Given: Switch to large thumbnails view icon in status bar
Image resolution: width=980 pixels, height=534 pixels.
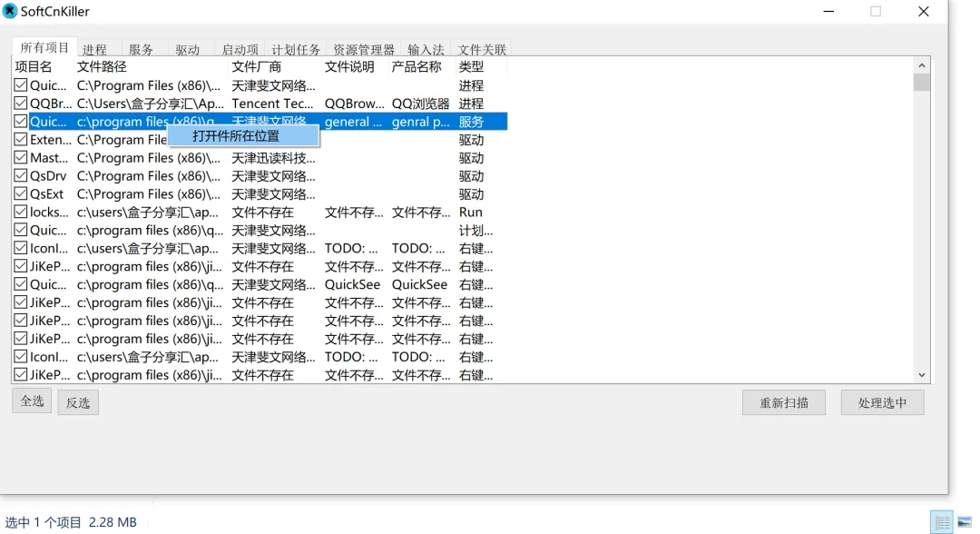Looking at the screenshot, I should point(965,522).
